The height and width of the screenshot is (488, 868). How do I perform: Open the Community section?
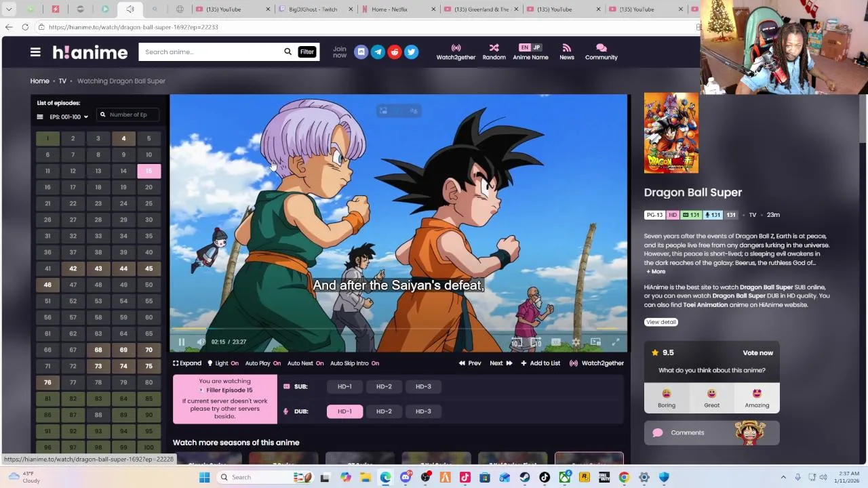click(x=601, y=52)
